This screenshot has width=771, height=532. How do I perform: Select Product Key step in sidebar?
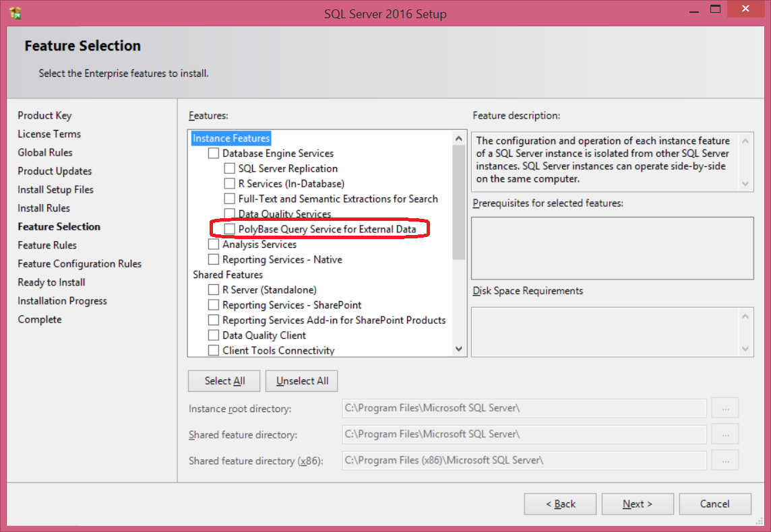44,115
